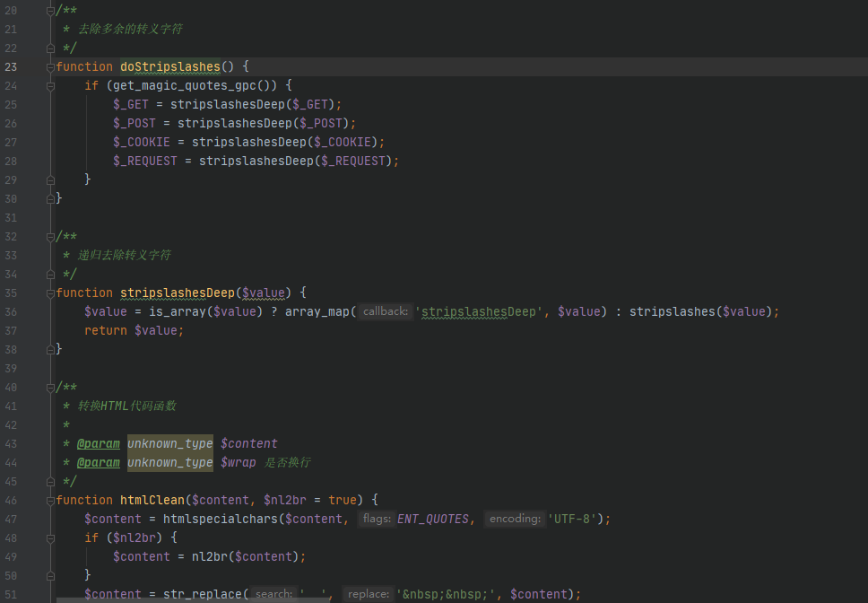This screenshot has width=868, height=603.
Task: Click unknown_type before $wrap in docblock
Action: pyautogui.click(x=170, y=462)
